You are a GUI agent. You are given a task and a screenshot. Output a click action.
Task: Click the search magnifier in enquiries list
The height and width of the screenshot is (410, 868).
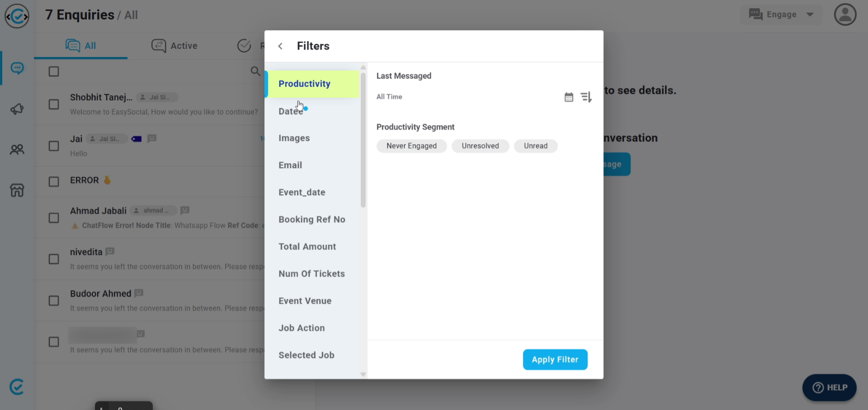tap(255, 71)
